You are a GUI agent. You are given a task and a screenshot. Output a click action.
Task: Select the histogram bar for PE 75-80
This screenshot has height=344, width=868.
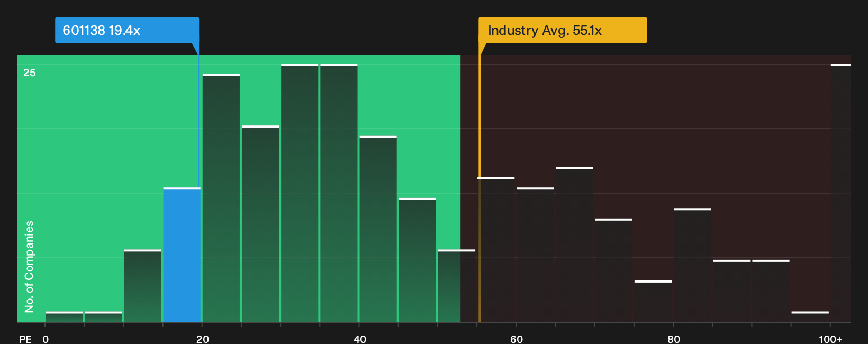[x=653, y=302]
